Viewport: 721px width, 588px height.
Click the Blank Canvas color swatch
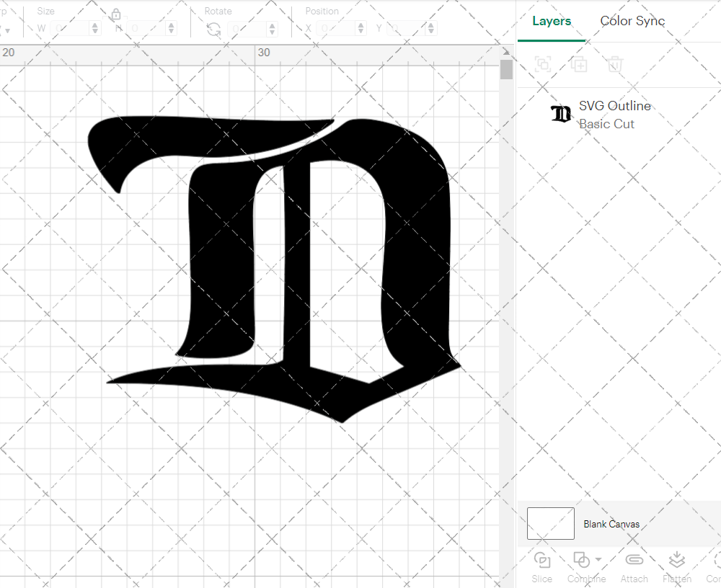551,524
